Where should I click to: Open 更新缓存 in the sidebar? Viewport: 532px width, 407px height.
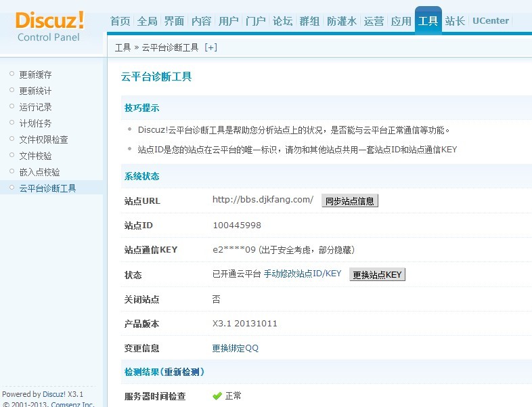(x=35, y=74)
